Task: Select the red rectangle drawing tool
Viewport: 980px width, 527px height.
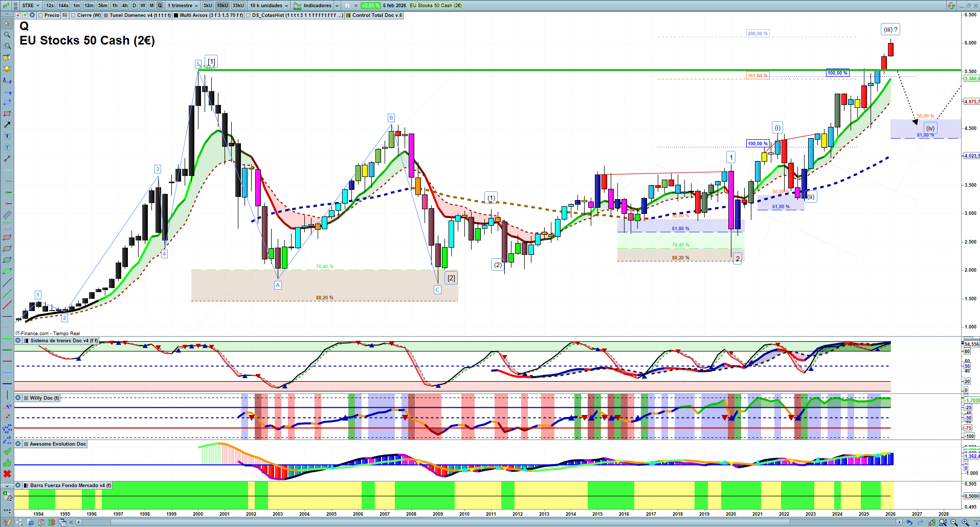Action: 7,114
